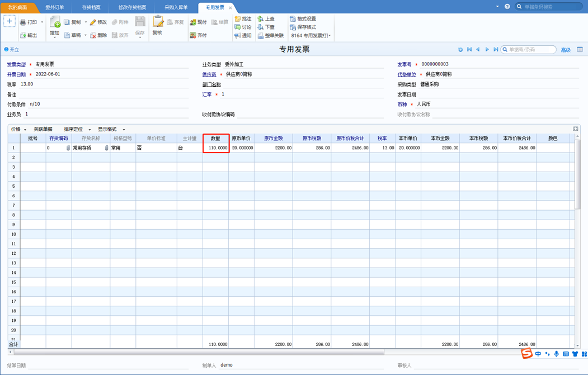Image resolution: width=588 pixels, height=375 pixels.
Task: Click the 单据号/条码 search field
Action: point(529,49)
